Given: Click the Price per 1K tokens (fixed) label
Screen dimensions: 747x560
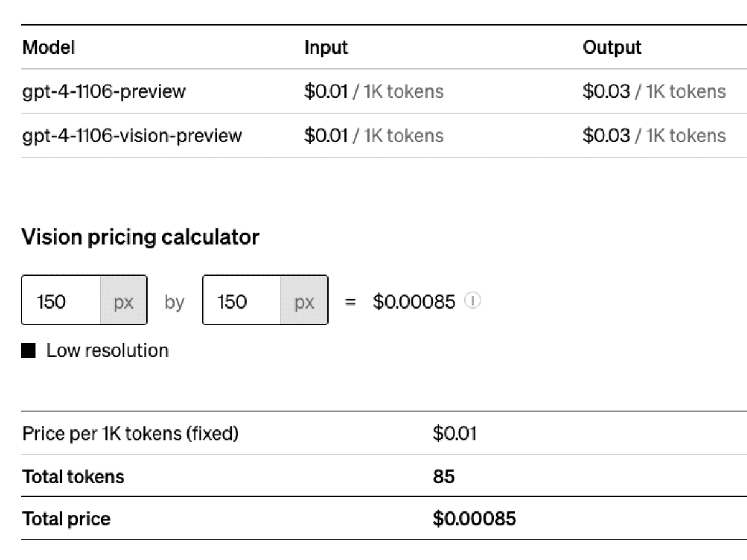Looking at the screenshot, I should 131,434.
